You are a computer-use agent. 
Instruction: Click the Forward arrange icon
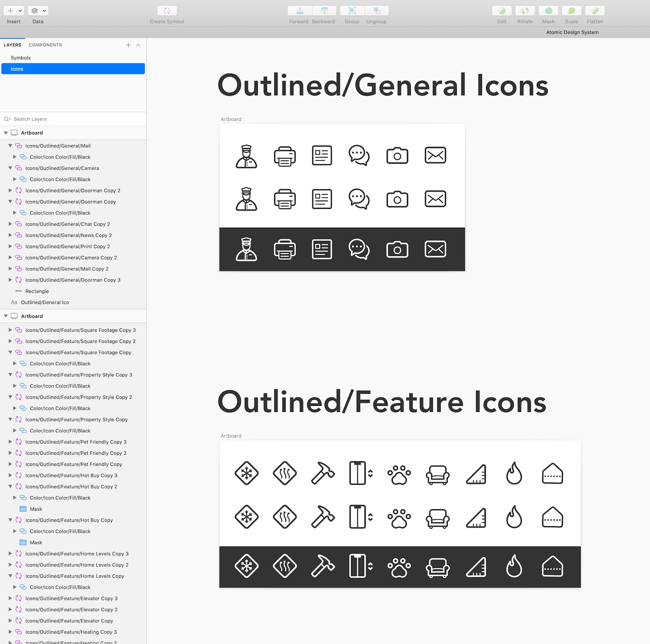300,11
